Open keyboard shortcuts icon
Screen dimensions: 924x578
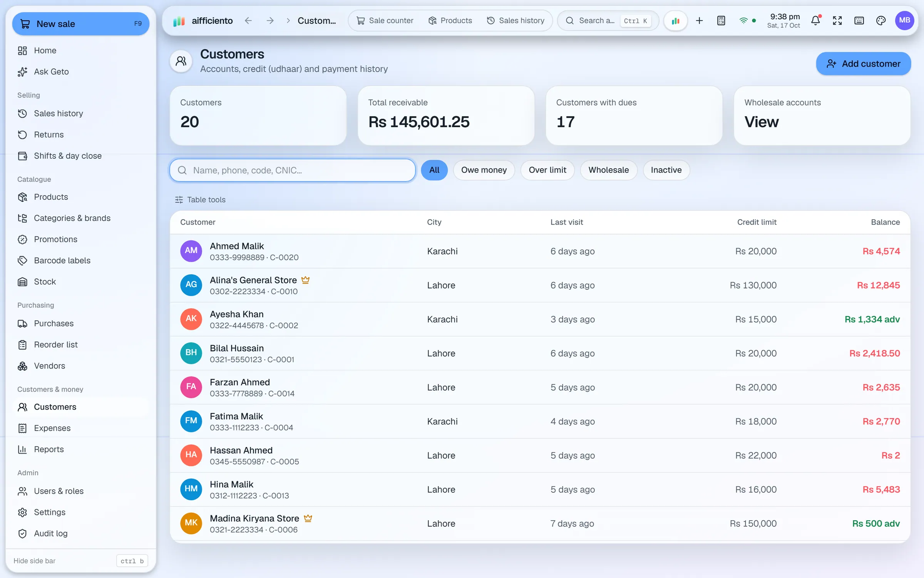coord(859,21)
